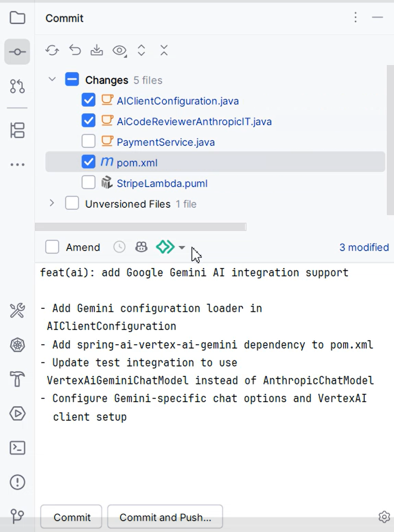
Task: Expand the Unversioned Files node
Action: [x=51, y=203]
